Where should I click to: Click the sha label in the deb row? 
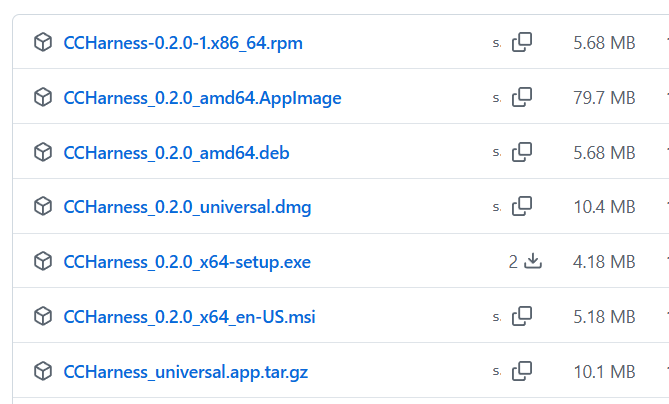click(497, 153)
